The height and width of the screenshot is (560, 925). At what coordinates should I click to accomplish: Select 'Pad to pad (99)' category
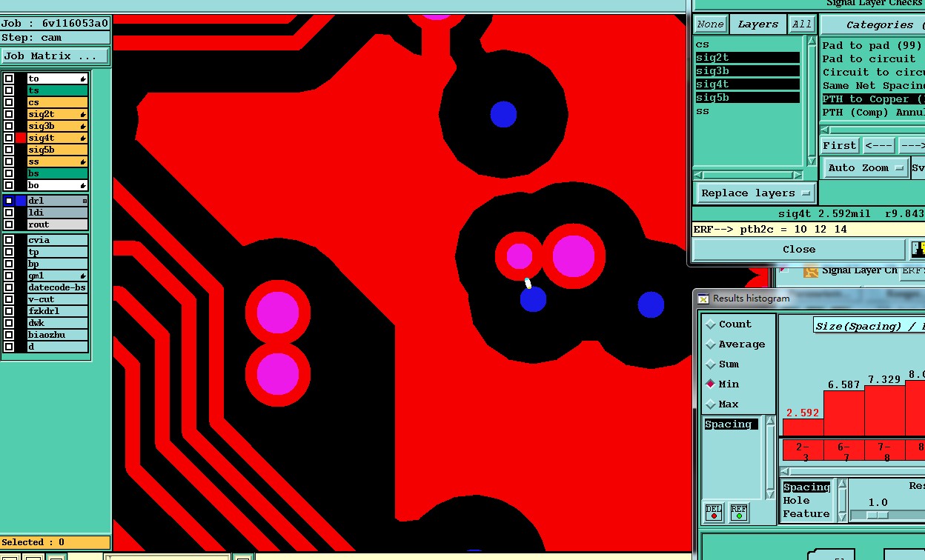pos(872,45)
